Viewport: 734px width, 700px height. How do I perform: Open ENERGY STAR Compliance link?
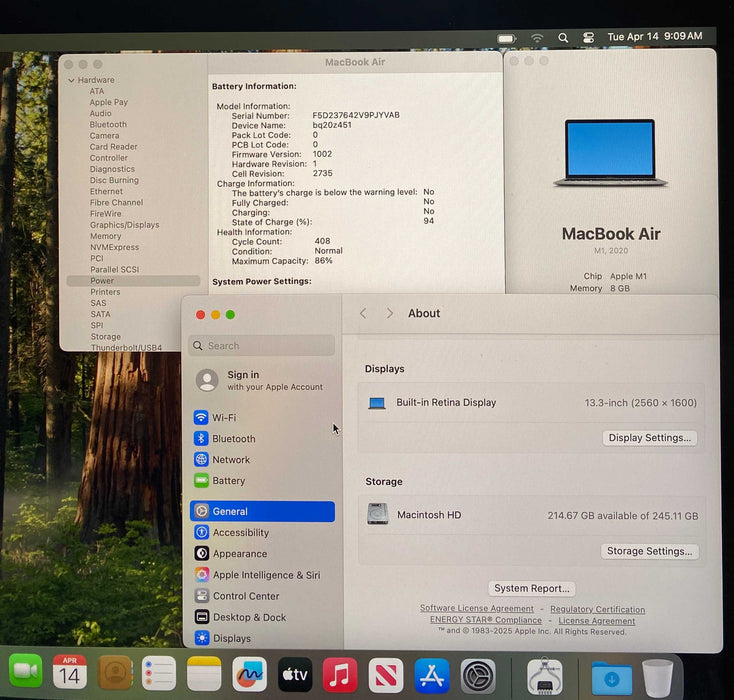(486, 620)
